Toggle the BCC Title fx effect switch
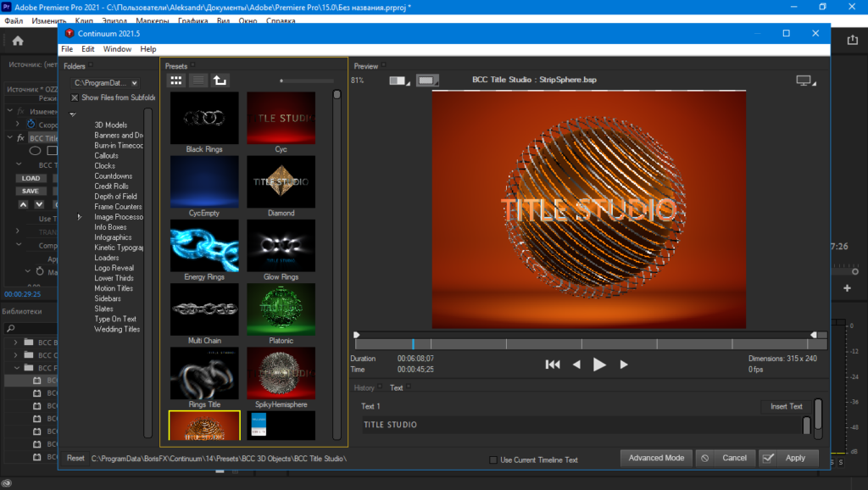 coord(20,138)
